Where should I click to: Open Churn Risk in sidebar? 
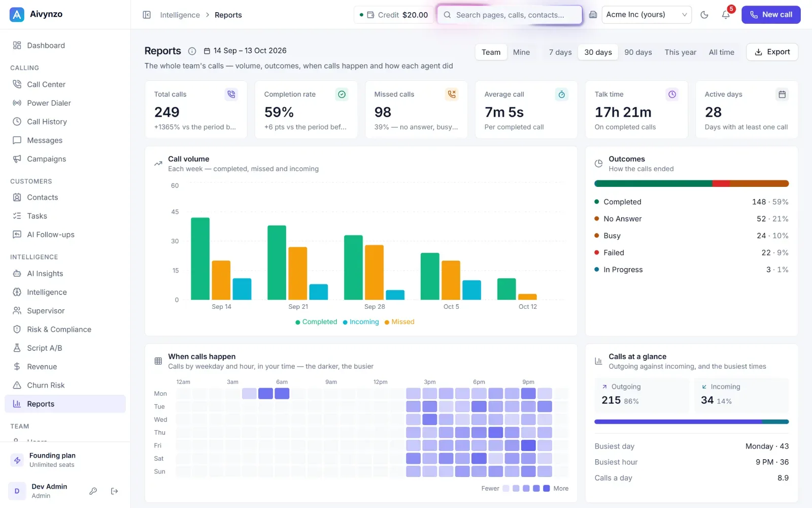point(65,385)
